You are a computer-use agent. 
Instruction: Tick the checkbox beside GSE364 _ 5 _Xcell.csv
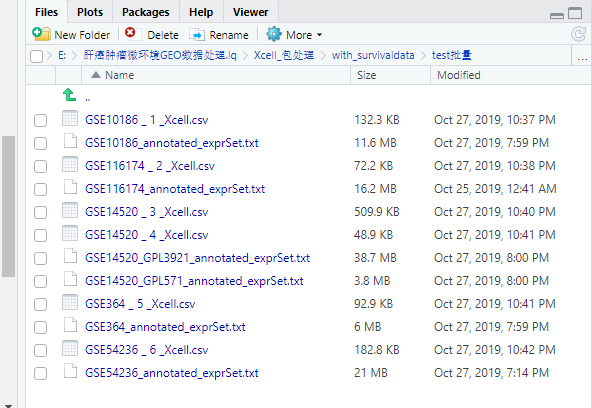coord(40,304)
